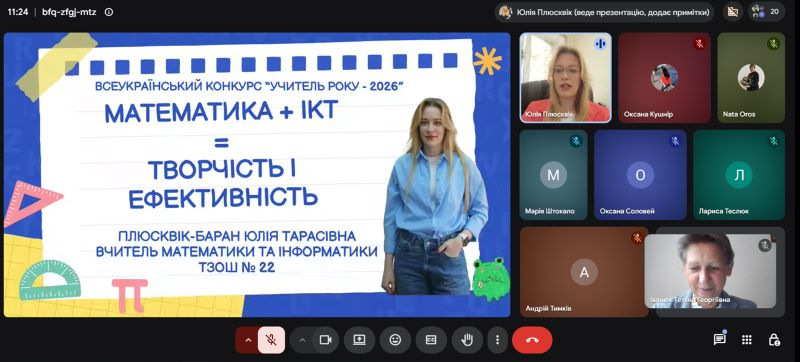Click the present screen button
This screenshot has width=800, height=362.
pos(359,340)
